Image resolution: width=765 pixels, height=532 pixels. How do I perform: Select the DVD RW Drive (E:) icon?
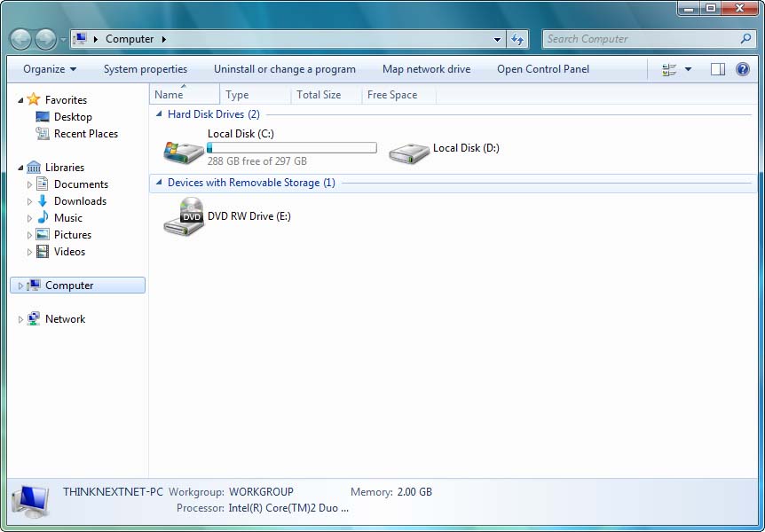[184, 216]
